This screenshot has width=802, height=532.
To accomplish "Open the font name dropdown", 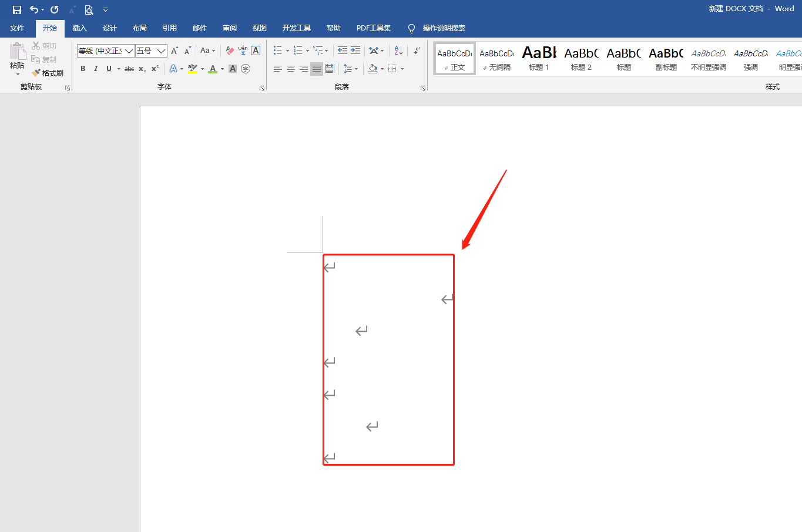I will [x=129, y=51].
